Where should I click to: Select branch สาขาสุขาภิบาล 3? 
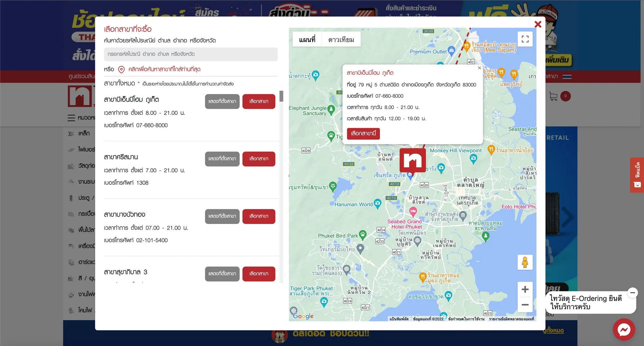tap(259, 274)
